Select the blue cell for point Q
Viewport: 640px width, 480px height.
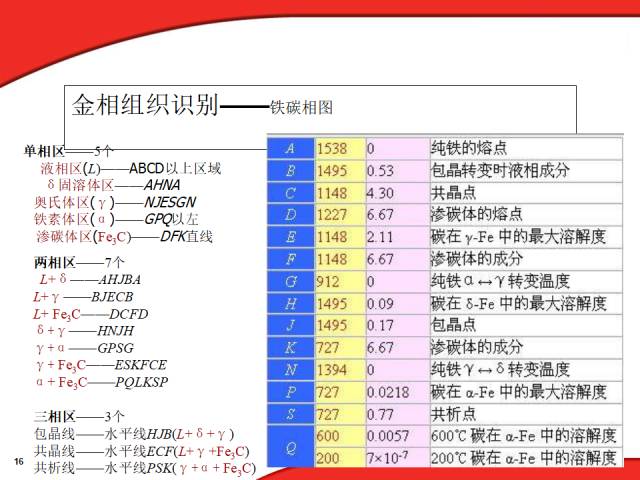coord(291,448)
